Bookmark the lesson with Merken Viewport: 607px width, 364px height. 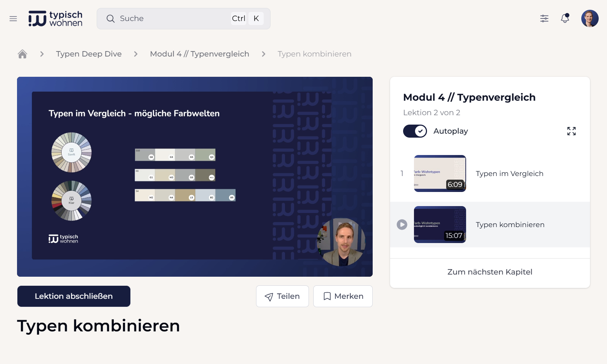pos(343,296)
